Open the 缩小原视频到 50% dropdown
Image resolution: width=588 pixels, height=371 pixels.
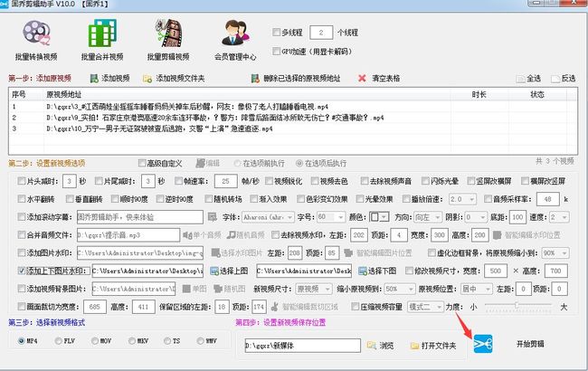[x=400, y=289]
